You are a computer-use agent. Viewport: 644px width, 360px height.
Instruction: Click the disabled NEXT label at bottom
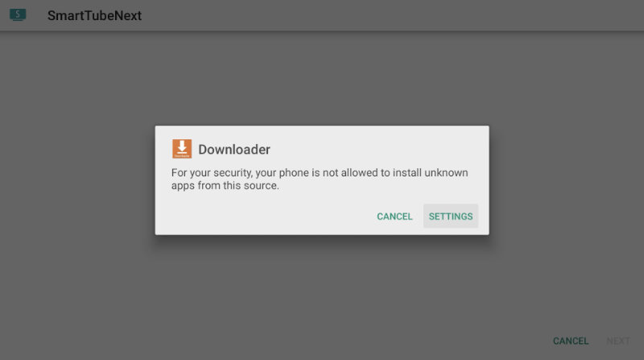click(x=618, y=341)
